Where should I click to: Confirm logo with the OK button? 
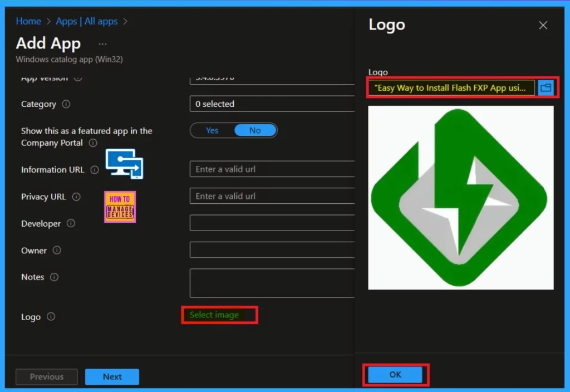395,375
